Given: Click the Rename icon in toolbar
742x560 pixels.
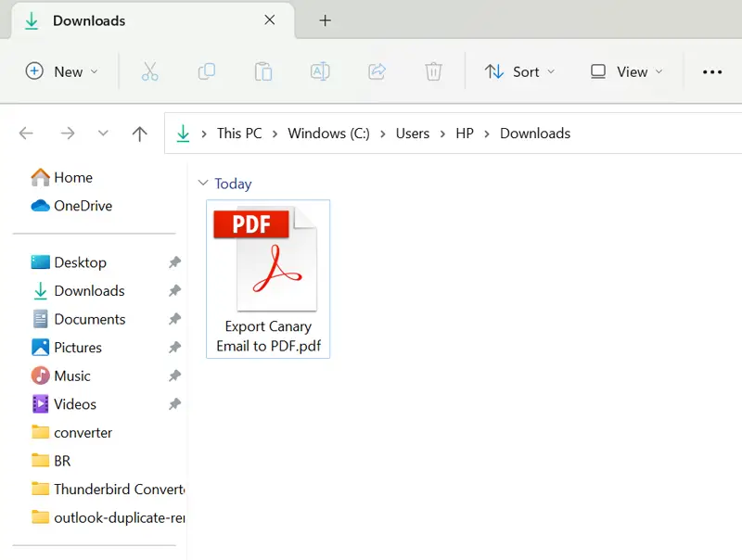Looking at the screenshot, I should [320, 71].
